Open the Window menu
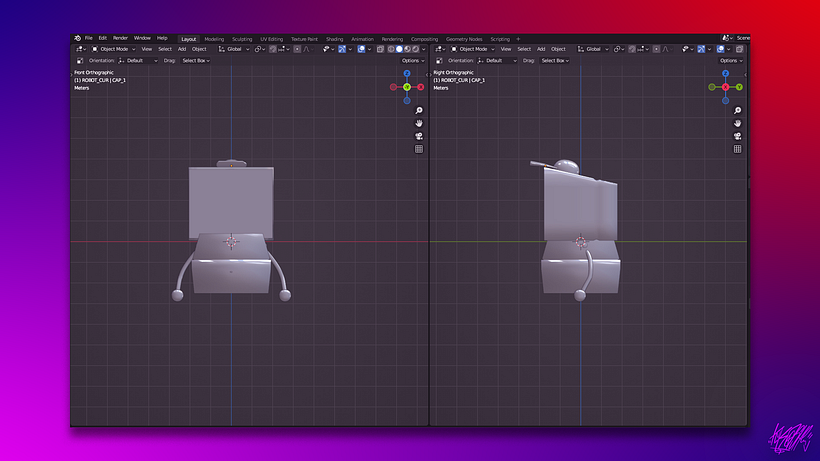This screenshot has width=820, height=461. click(142, 38)
